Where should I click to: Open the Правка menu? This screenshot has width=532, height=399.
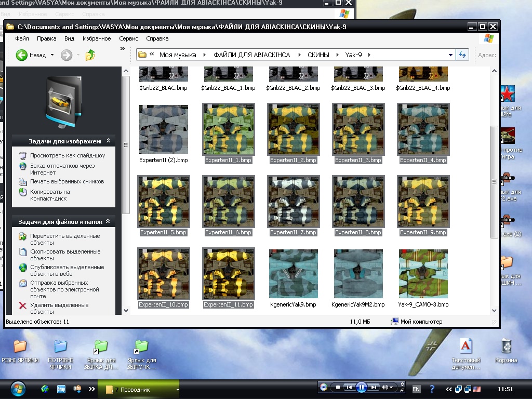point(46,38)
